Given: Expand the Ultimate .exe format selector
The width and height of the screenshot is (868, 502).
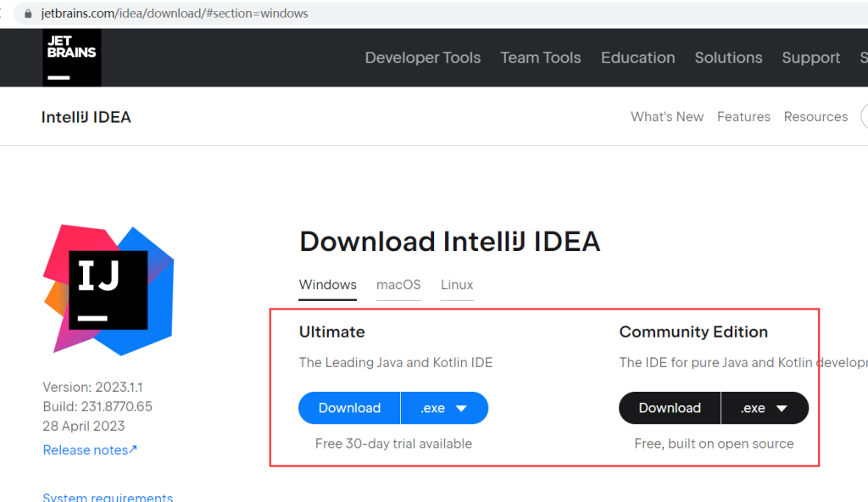Looking at the screenshot, I should point(444,408).
